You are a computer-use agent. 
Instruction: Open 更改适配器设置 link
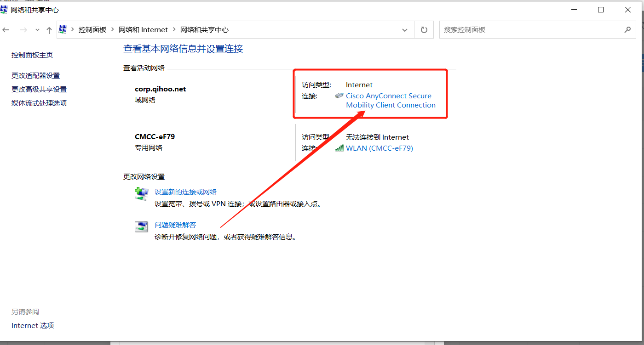(x=35, y=75)
